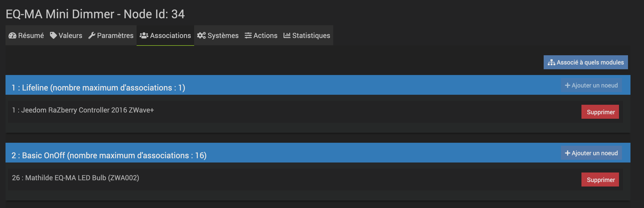Click the users icon beside Associations
Screen dimensions: 644x208
click(x=144, y=35)
